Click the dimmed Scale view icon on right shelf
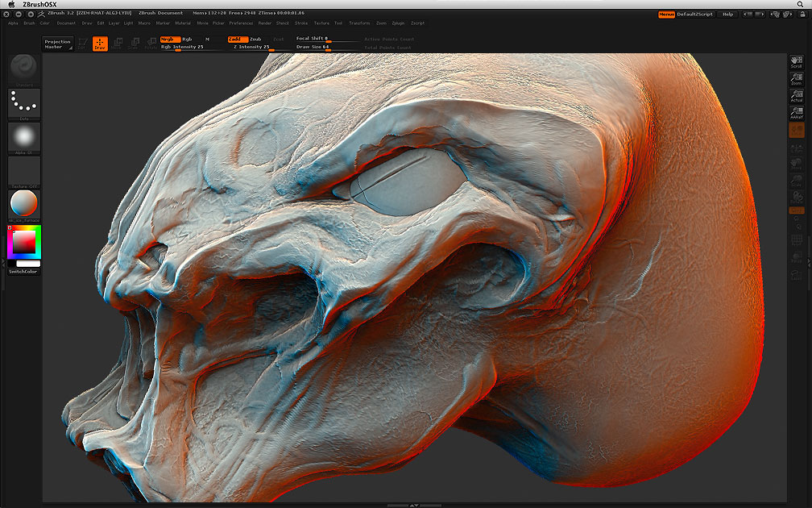Screen dimensions: 812x508 click(797, 181)
